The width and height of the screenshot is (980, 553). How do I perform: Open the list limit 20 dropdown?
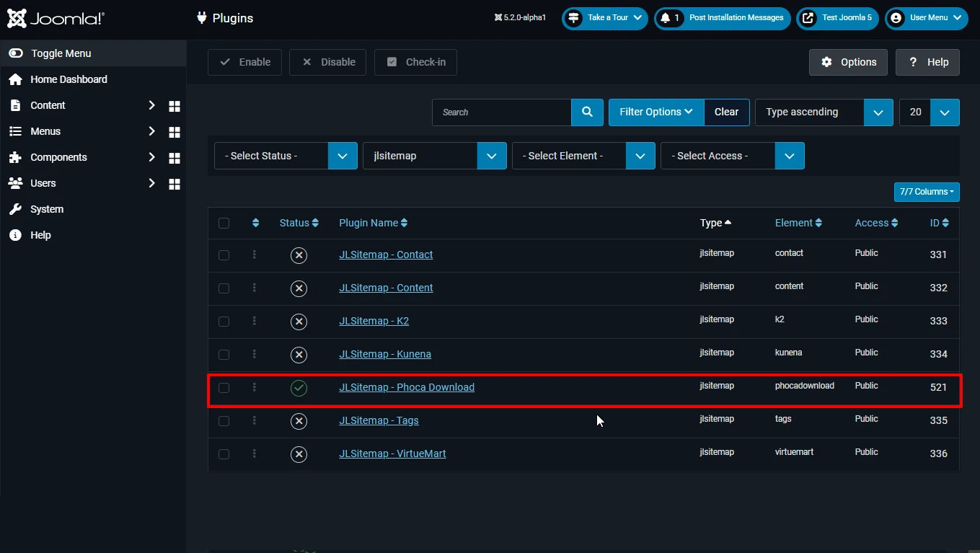pyautogui.click(x=930, y=112)
